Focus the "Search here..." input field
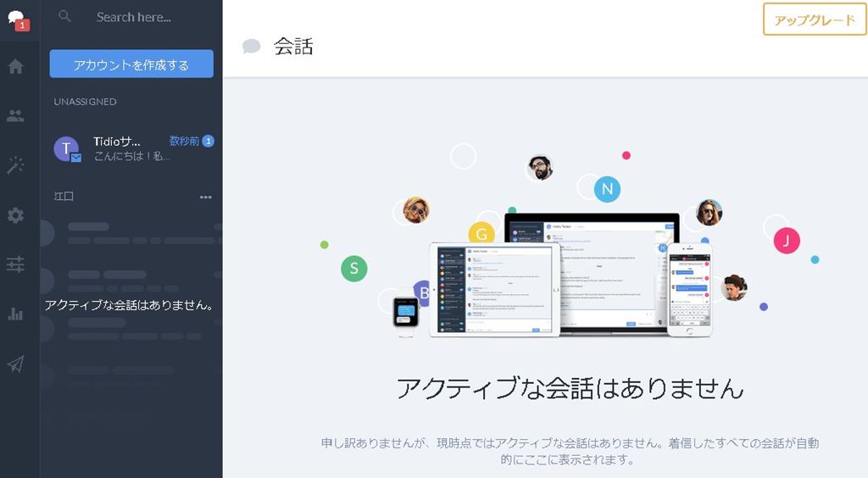The image size is (868, 478). click(x=144, y=17)
